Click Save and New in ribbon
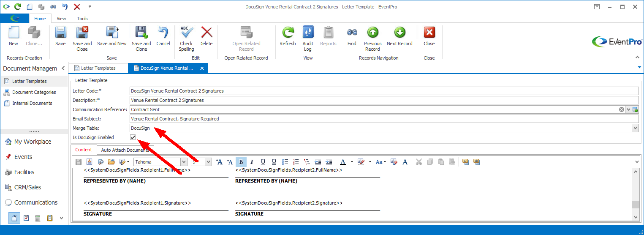644x235 pixels. click(112, 36)
